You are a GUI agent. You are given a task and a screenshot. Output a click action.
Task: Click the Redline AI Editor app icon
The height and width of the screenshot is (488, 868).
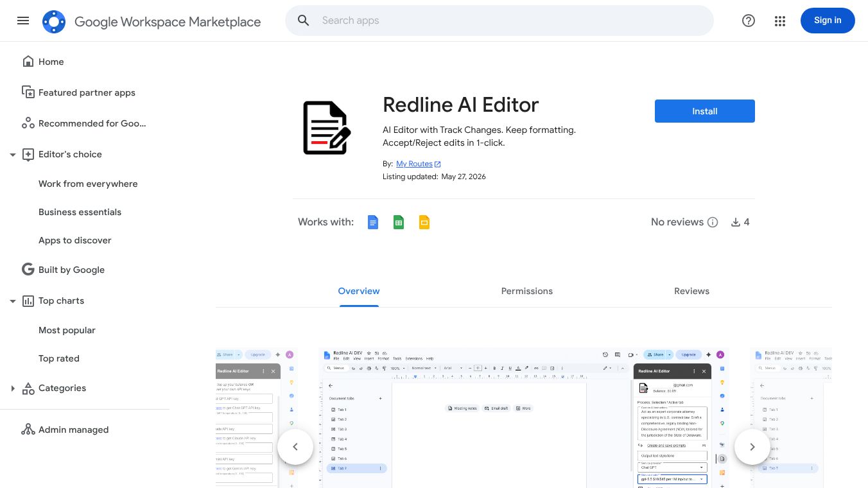click(326, 128)
